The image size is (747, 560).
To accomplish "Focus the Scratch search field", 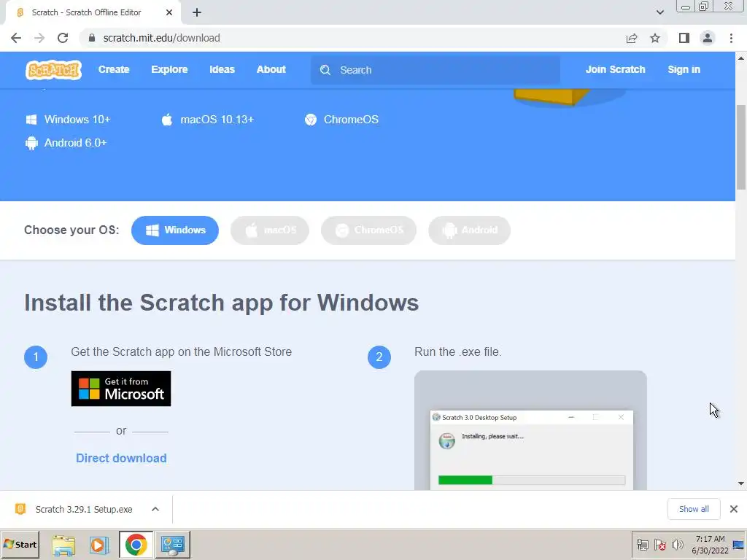I will click(436, 70).
